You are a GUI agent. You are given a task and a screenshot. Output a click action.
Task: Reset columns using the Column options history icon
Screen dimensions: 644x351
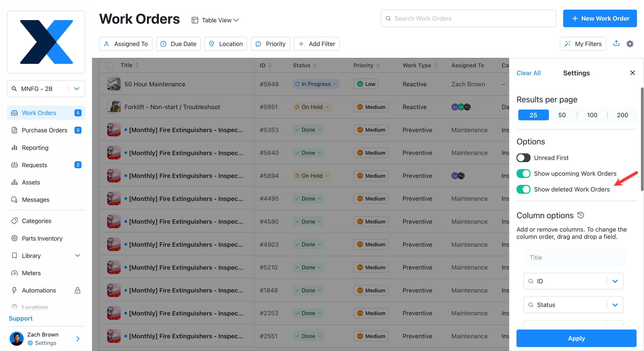point(580,215)
